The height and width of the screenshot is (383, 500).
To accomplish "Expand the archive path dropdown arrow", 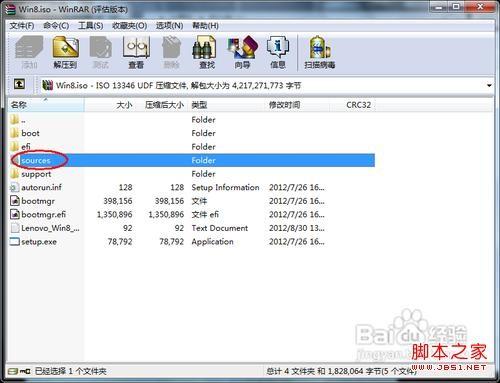I will point(489,86).
